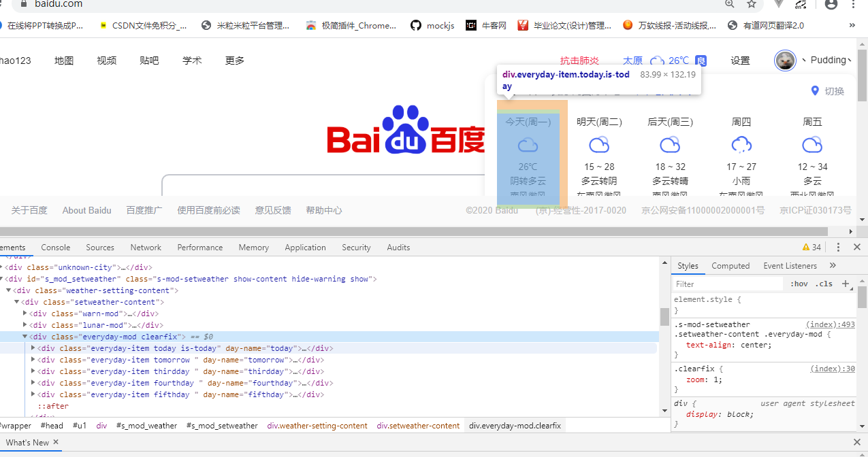Toggle the .cls class editor

[x=824, y=284]
